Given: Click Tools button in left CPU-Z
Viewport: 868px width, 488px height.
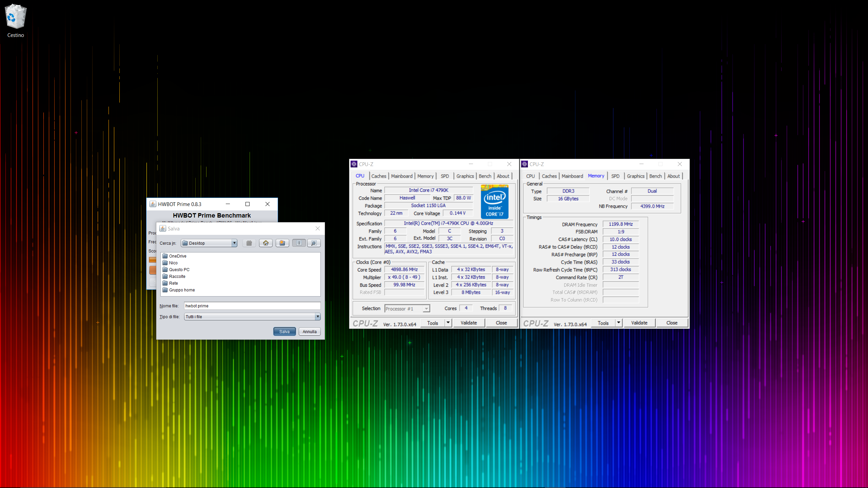Looking at the screenshot, I should click(x=433, y=323).
